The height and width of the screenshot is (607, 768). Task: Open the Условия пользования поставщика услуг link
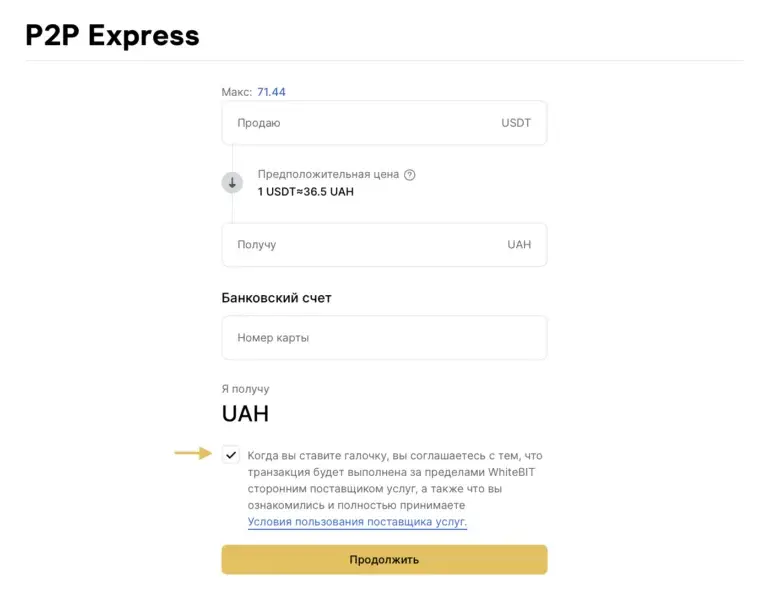coord(357,522)
